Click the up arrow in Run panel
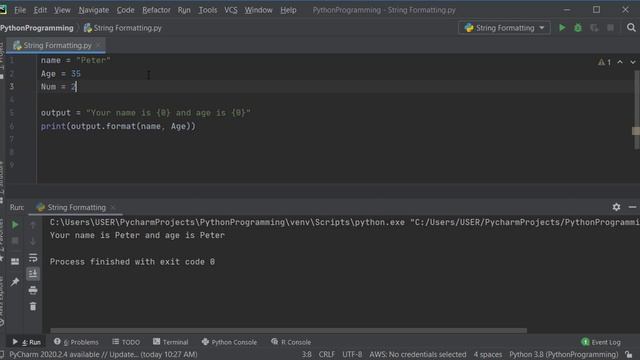This screenshot has width=640, height=360. point(33,224)
